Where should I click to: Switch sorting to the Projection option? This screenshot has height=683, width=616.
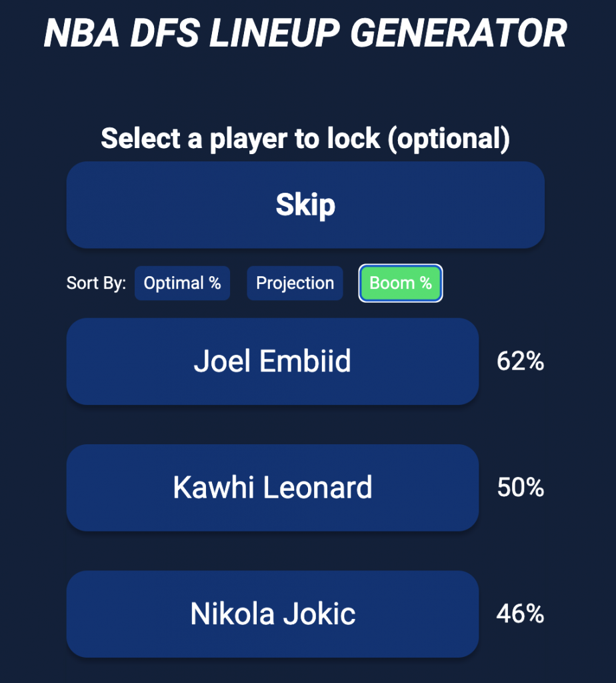pyautogui.click(x=295, y=283)
